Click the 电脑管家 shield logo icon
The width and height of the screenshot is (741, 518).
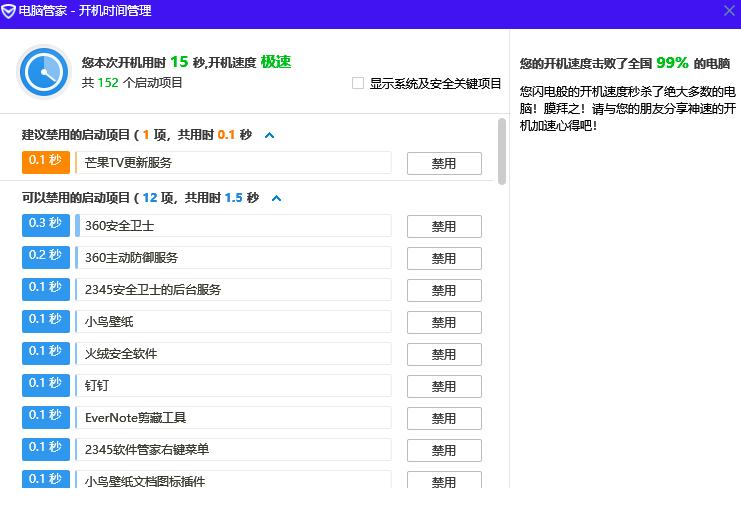point(8,11)
